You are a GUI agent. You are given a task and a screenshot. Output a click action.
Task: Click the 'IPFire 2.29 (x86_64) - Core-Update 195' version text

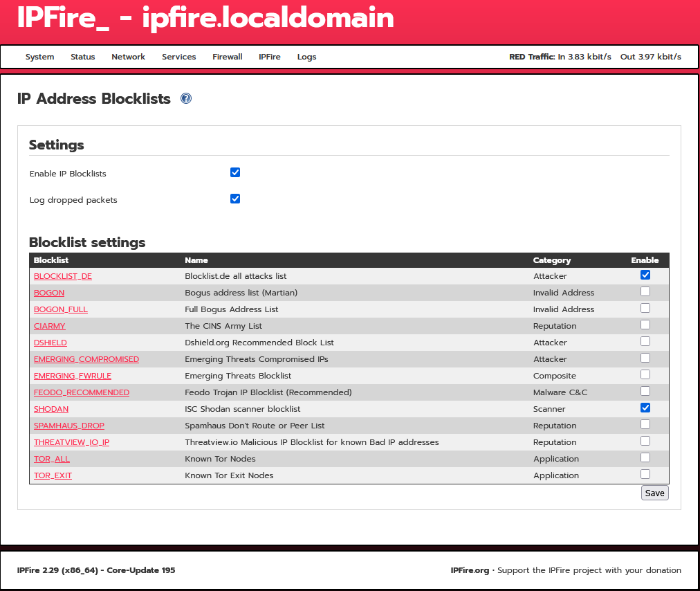point(96,570)
